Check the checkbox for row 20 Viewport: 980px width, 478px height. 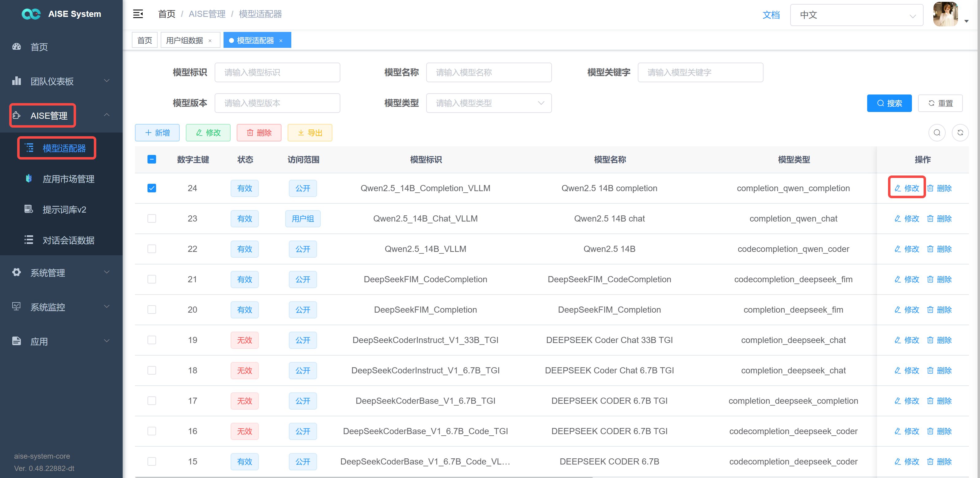[152, 310]
